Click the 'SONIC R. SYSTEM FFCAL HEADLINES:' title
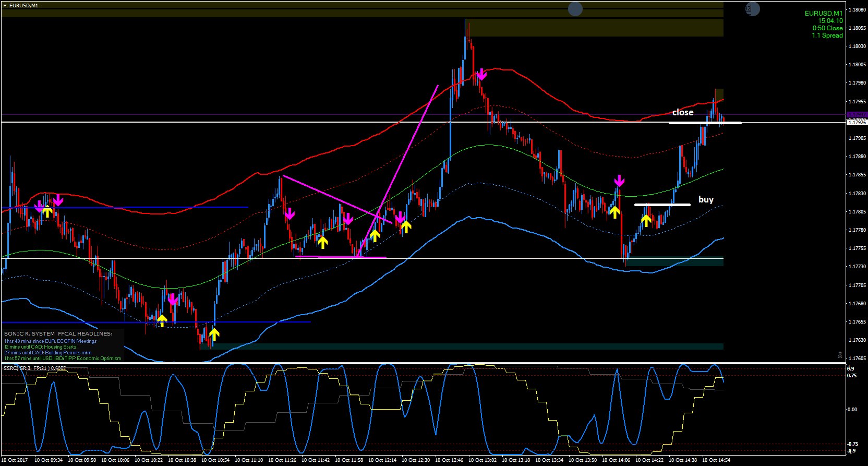 (x=58, y=333)
